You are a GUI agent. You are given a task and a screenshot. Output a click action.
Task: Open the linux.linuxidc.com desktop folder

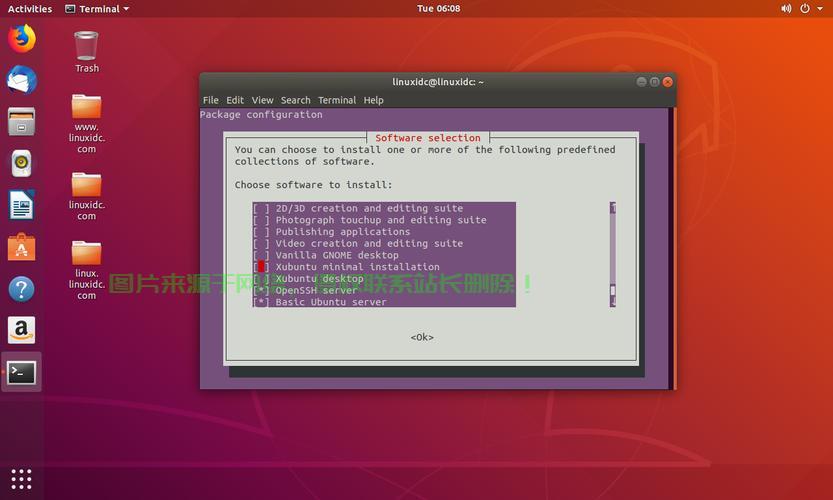(x=86, y=269)
